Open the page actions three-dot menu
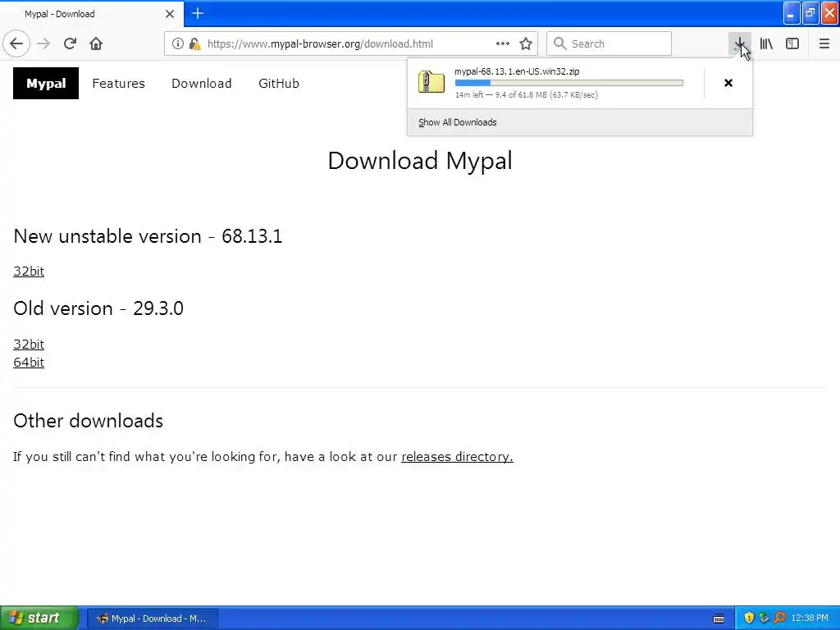The image size is (840, 630). [x=503, y=43]
